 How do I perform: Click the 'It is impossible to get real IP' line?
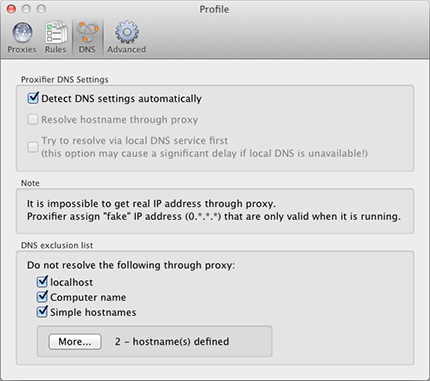(x=151, y=204)
